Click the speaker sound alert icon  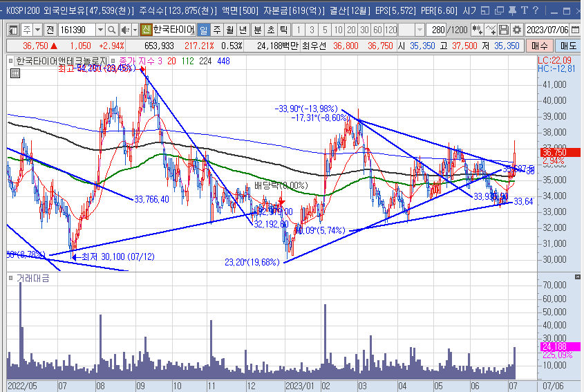tap(126, 30)
